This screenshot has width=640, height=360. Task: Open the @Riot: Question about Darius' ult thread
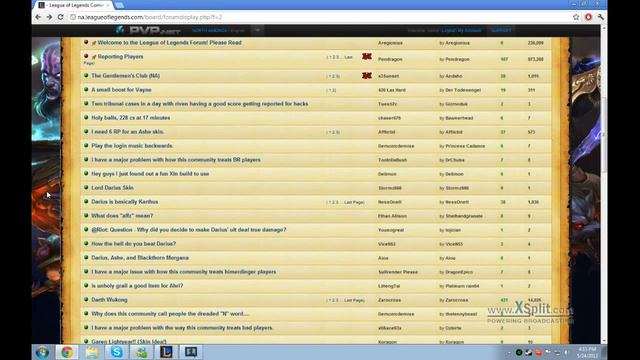(x=189, y=230)
